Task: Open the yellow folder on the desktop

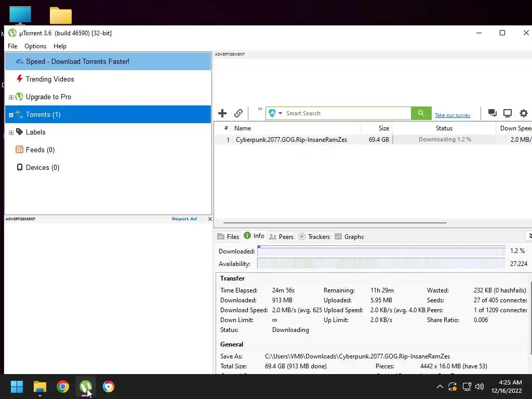Action: click(x=61, y=16)
